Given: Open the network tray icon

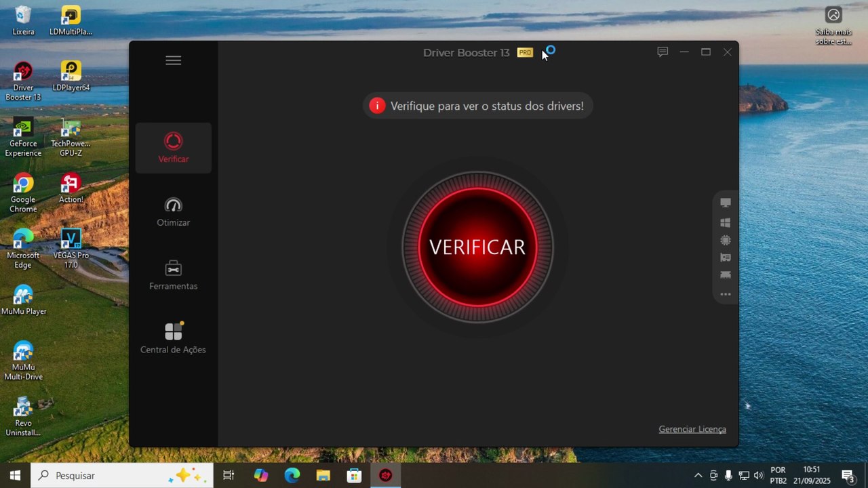Looking at the screenshot, I should 743,475.
